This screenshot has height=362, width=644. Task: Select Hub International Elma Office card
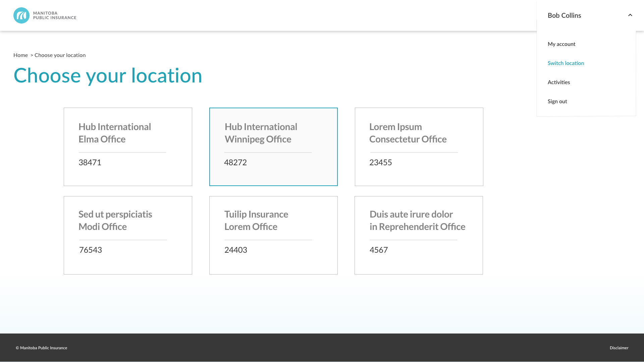128,147
